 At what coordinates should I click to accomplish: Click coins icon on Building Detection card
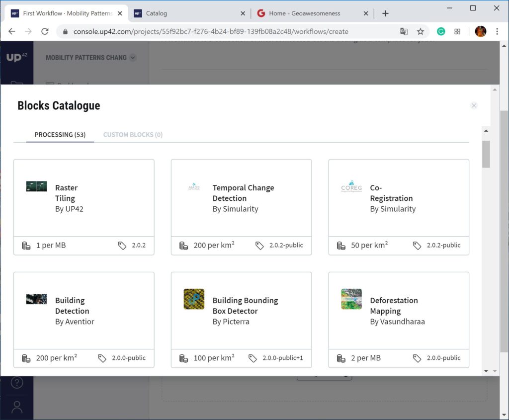[26, 358]
